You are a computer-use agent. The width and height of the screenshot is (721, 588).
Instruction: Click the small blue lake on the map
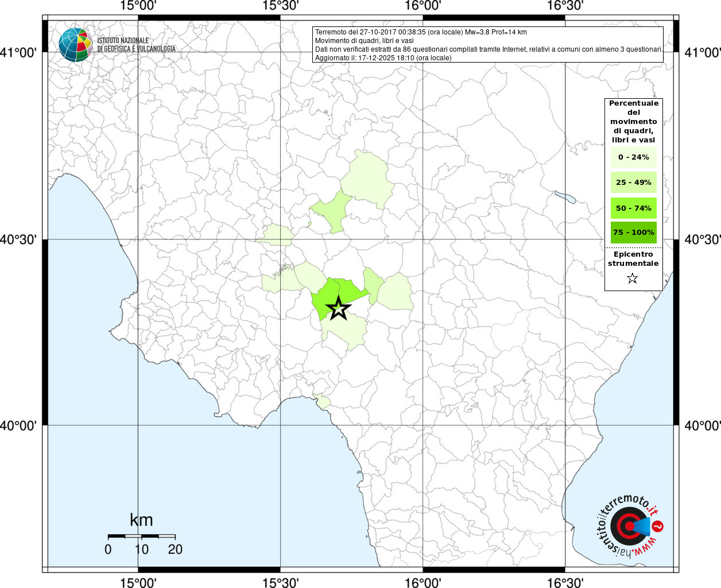[x=565, y=197]
